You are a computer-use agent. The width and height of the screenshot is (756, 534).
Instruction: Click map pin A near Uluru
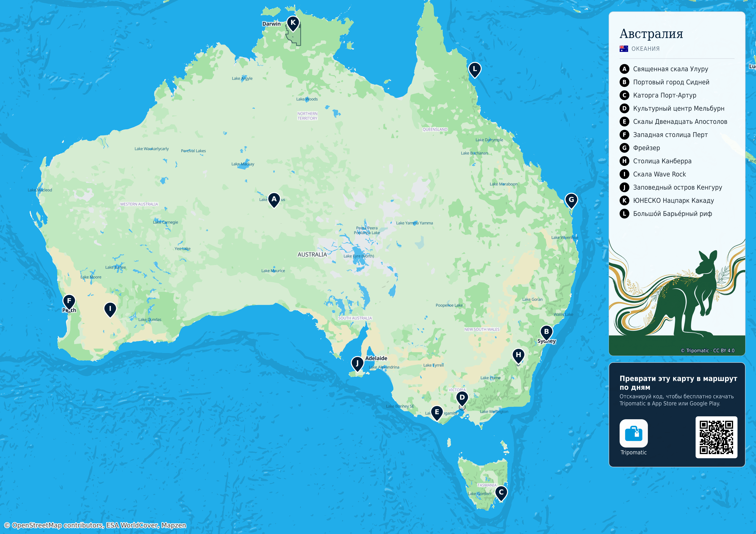coord(274,200)
